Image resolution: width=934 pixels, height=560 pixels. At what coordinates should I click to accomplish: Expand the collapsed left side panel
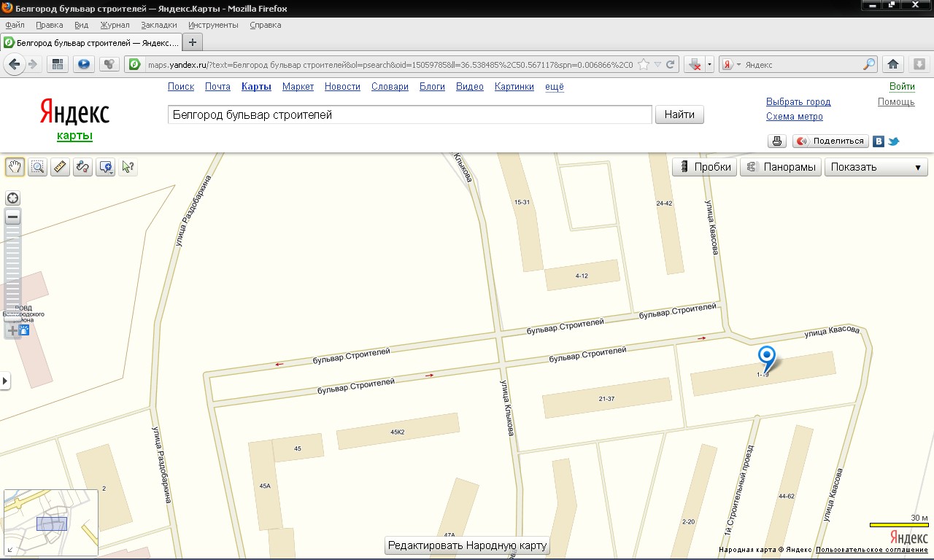pyautogui.click(x=5, y=380)
